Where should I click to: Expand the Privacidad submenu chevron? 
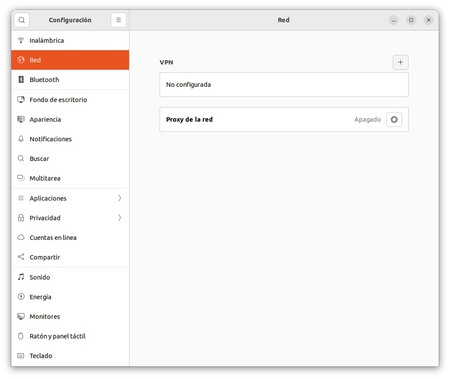(119, 218)
